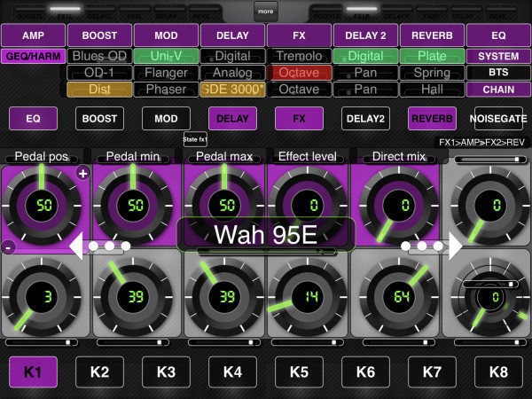The height and width of the screenshot is (399, 532).
Task: Click the Pedal pos knob showing 50
Action: point(42,206)
